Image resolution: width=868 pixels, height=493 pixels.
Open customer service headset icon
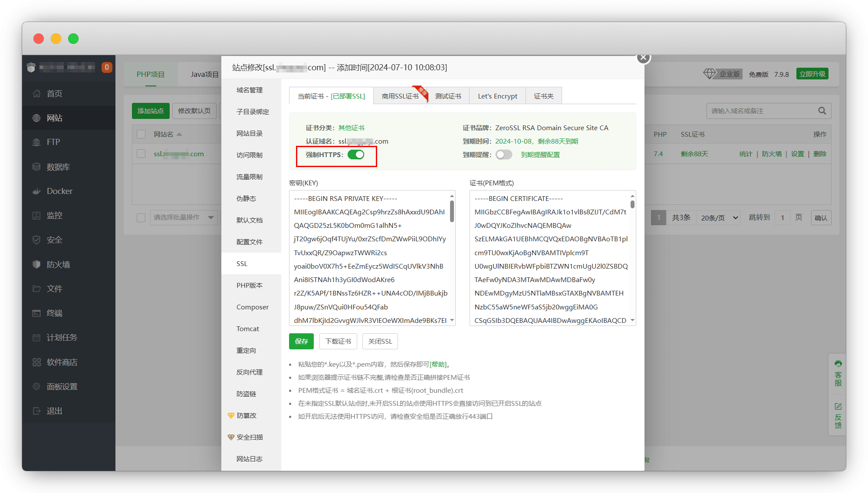point(838,364)
